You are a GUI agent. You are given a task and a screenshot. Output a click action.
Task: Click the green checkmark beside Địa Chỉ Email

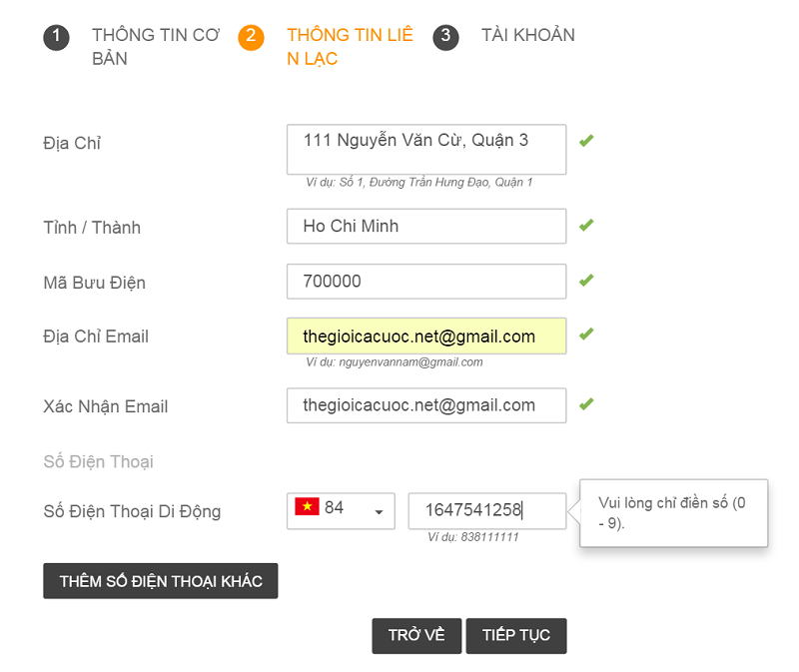(585, 336)
